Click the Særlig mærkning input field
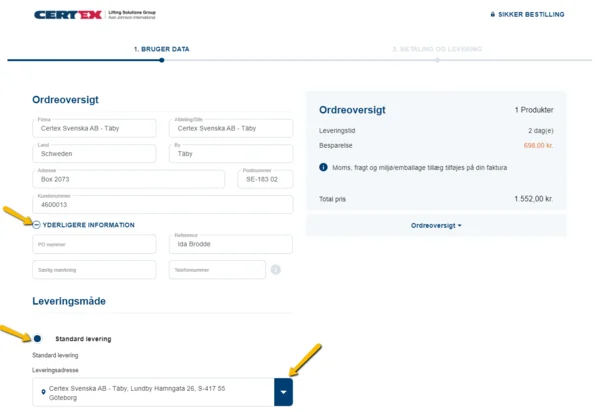This screenshot has height=412, width=600. click(95, 270)
